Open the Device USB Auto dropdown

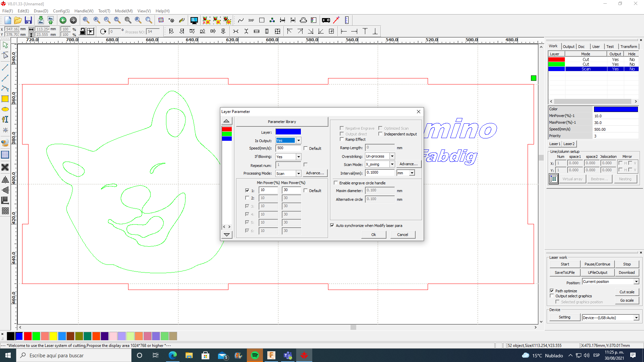coord(636,318)
